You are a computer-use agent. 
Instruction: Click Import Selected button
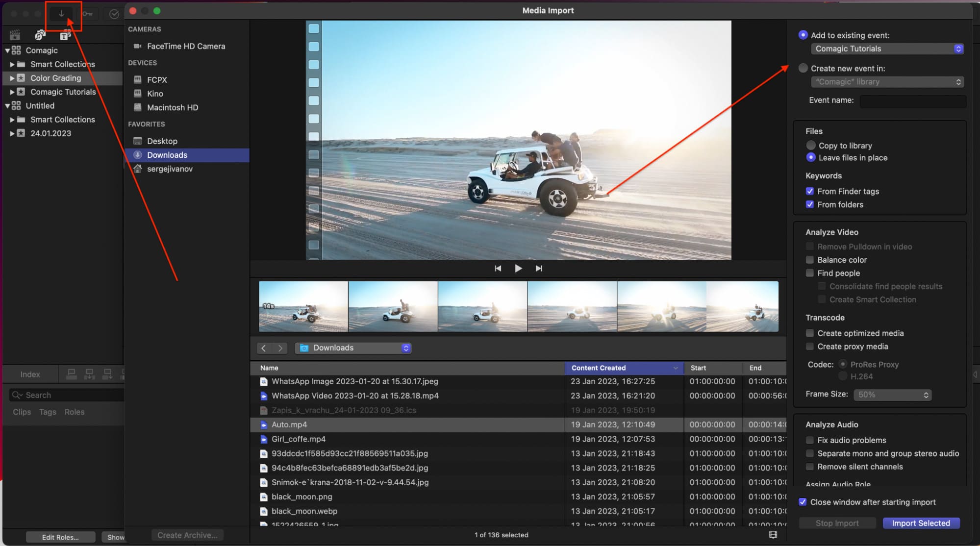(921, 523)
